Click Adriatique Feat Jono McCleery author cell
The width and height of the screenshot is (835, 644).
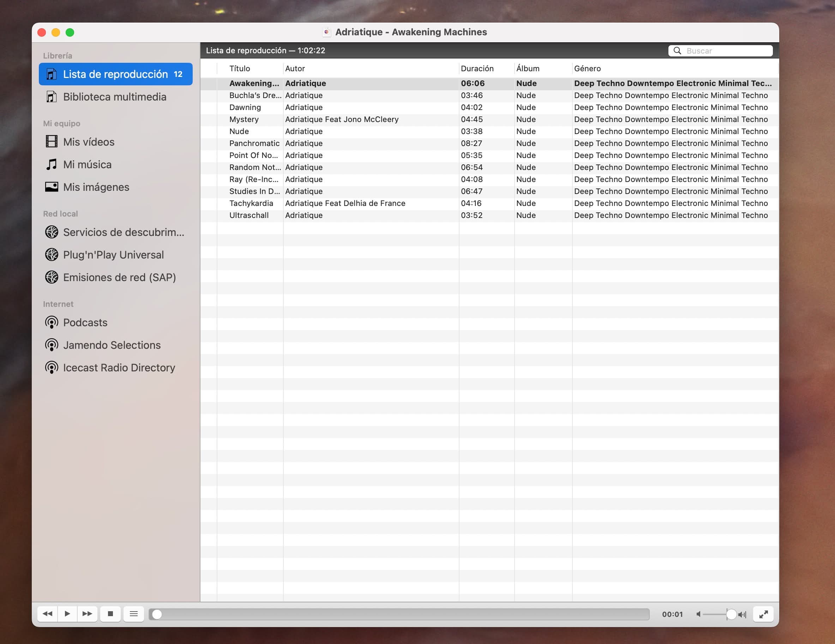(342, 120)
